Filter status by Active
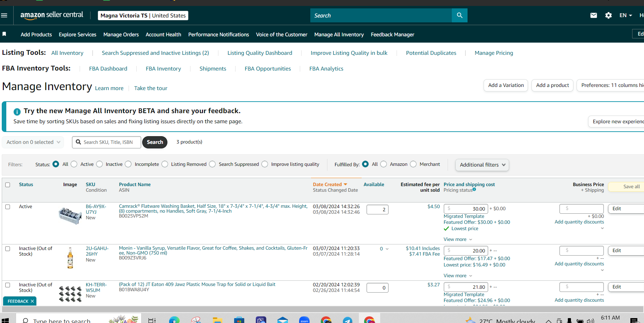644x323 pixels. click(x=74, y=164)
